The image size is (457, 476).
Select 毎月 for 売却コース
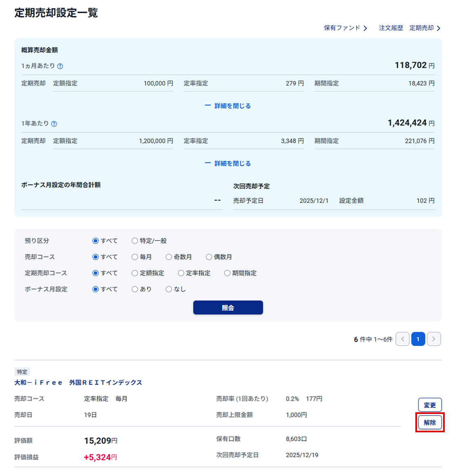(135, 257)
